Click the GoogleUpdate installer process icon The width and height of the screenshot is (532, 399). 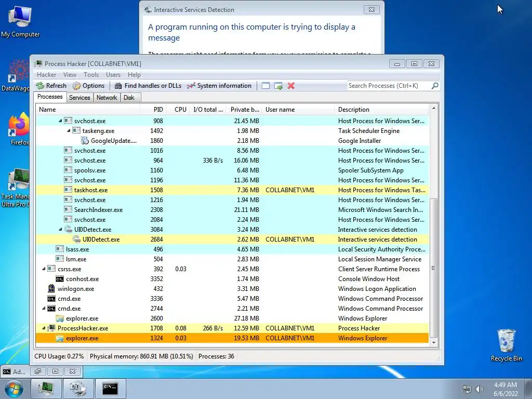click(x=85, y=140)
